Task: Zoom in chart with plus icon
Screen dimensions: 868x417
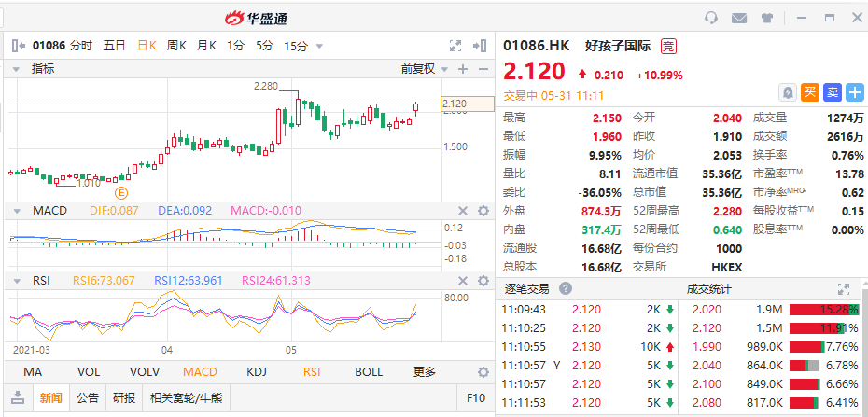Action: (x=463, y=69)
